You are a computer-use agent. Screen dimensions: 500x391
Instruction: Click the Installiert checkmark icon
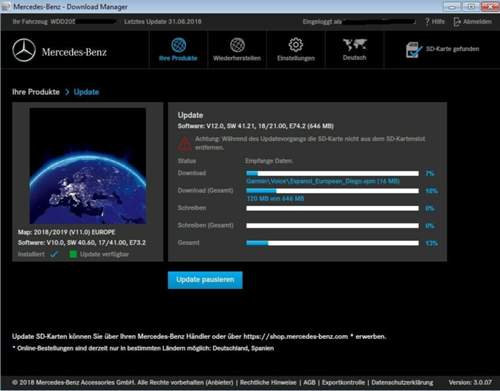point(54,254)
